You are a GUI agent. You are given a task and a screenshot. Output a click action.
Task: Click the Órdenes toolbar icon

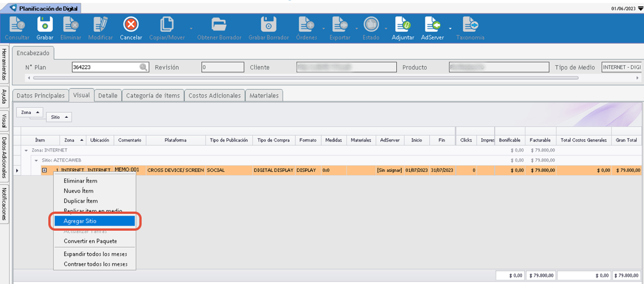click(x=307, y=25)
